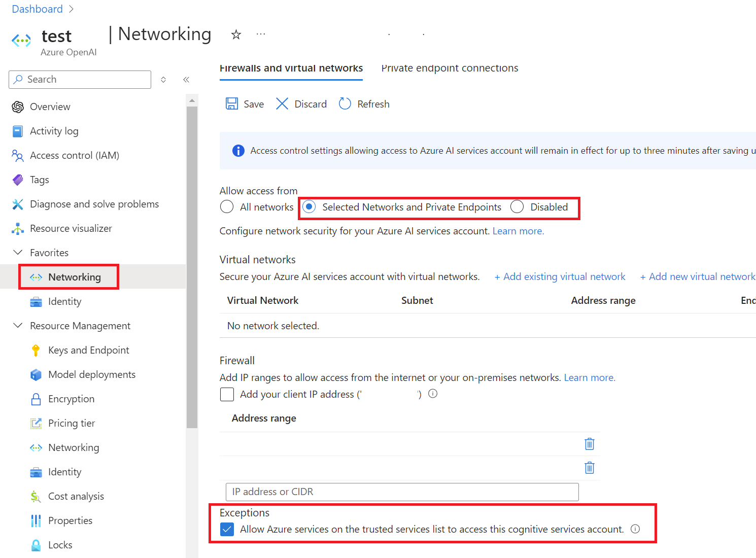Image resolution: width=756 pixels, height=558 pixels.
Task: Open Keys and Endpoint from sidebar
Action: coord(89,350)
